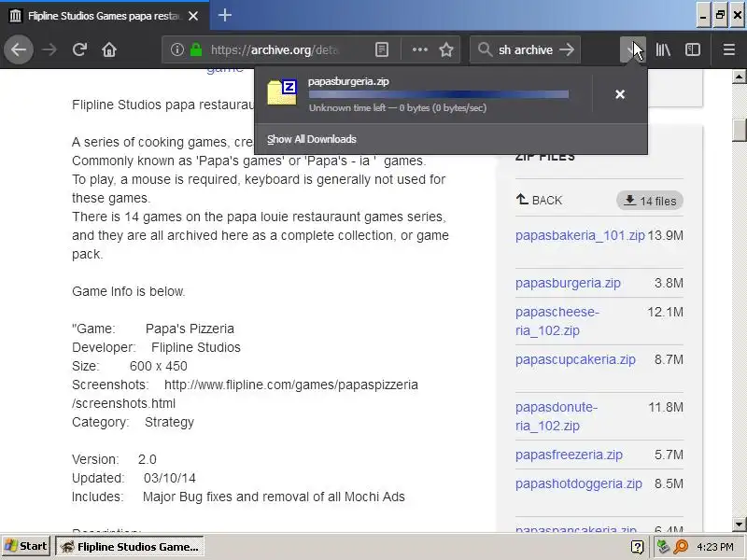Screen dimensions: 747x560
Task: Download all 14 files button
Action: tap(650, 201)
